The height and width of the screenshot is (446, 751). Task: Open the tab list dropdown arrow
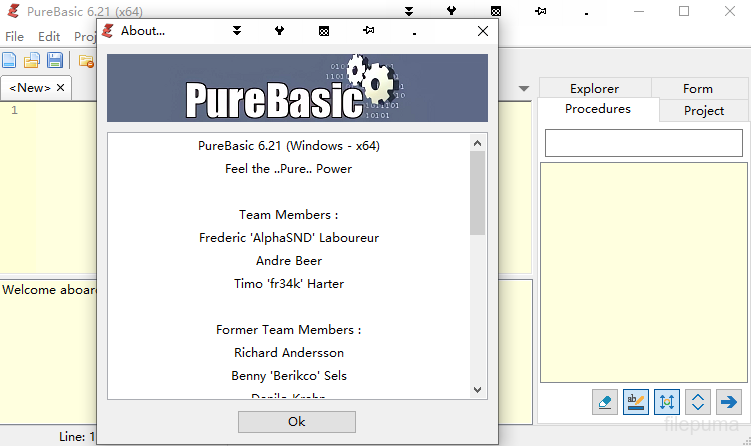(x=524, y=88)
